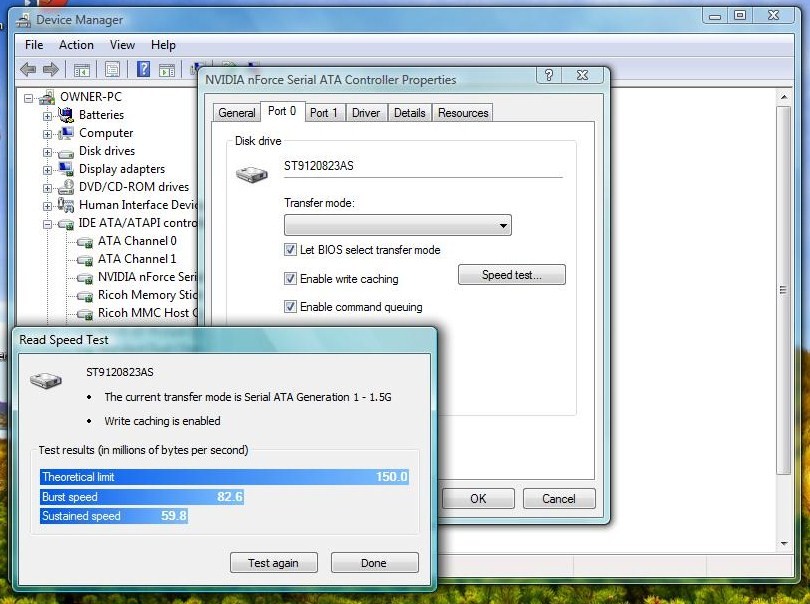This screenshot has height=604, width=810.
Task: Click ST9120823AS drive name in Properties dialog
Action: (319, 166)
